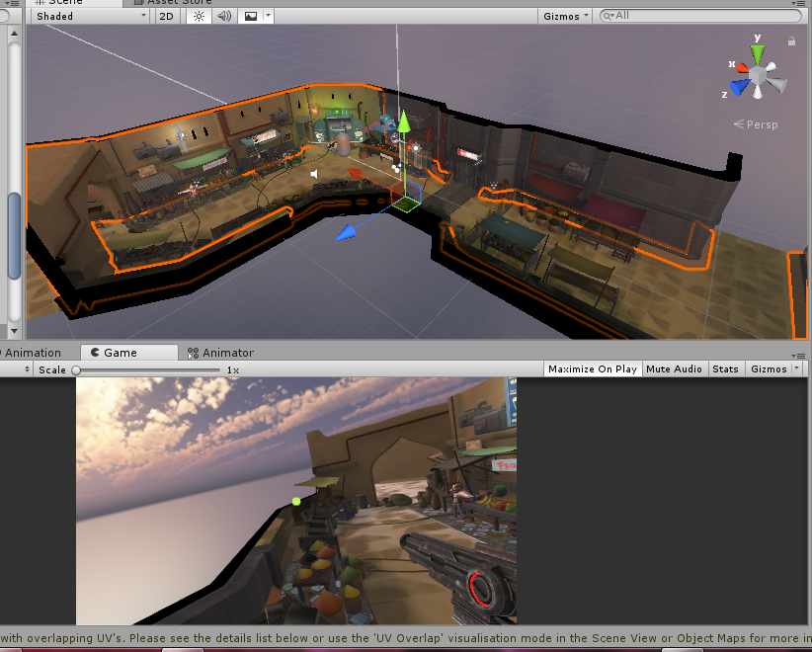This screenshot has width=812, height=652.
Task: Click the Scene search field
Action: (x=700, y=16)
